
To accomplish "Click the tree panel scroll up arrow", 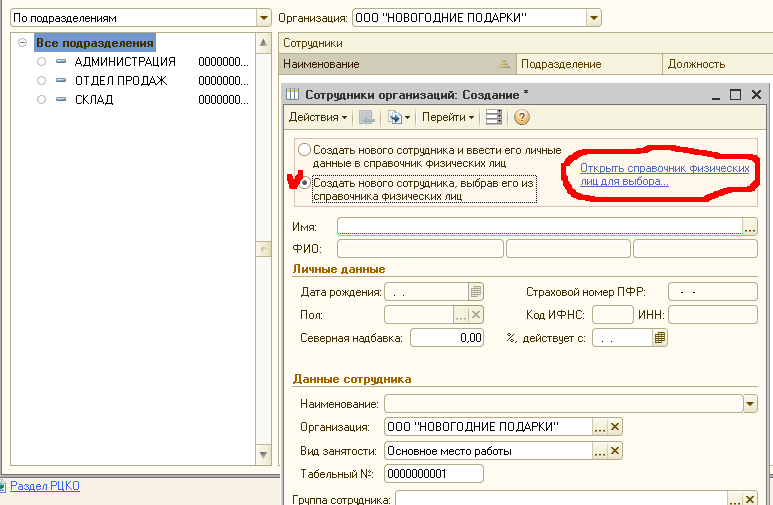I will (x=263, y=43).
